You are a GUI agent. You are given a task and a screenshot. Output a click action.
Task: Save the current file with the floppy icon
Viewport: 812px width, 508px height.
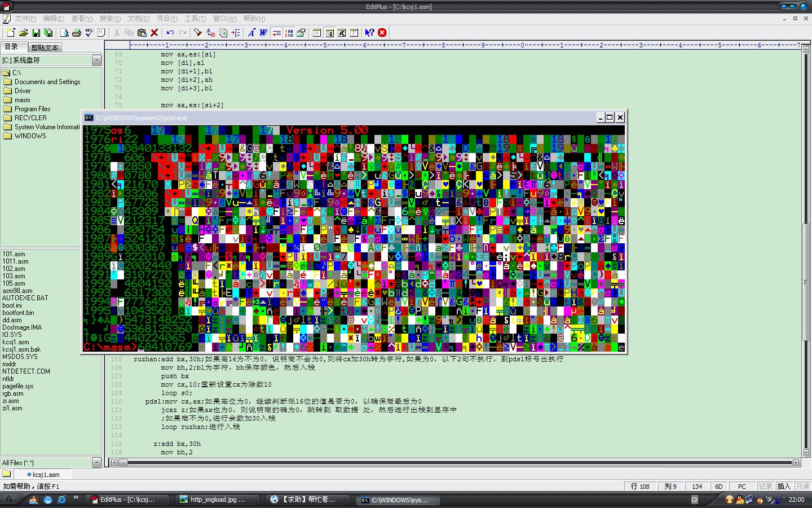pos(36,33)
